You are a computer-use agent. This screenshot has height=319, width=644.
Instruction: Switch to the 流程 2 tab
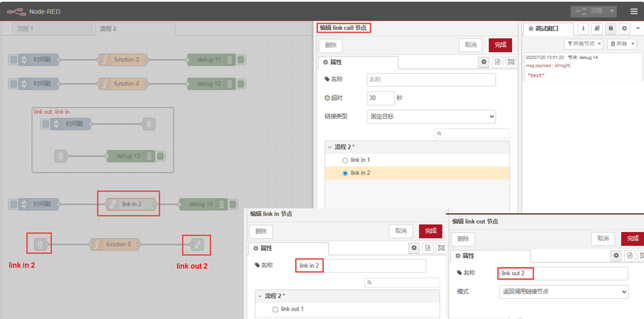point(135,29)
